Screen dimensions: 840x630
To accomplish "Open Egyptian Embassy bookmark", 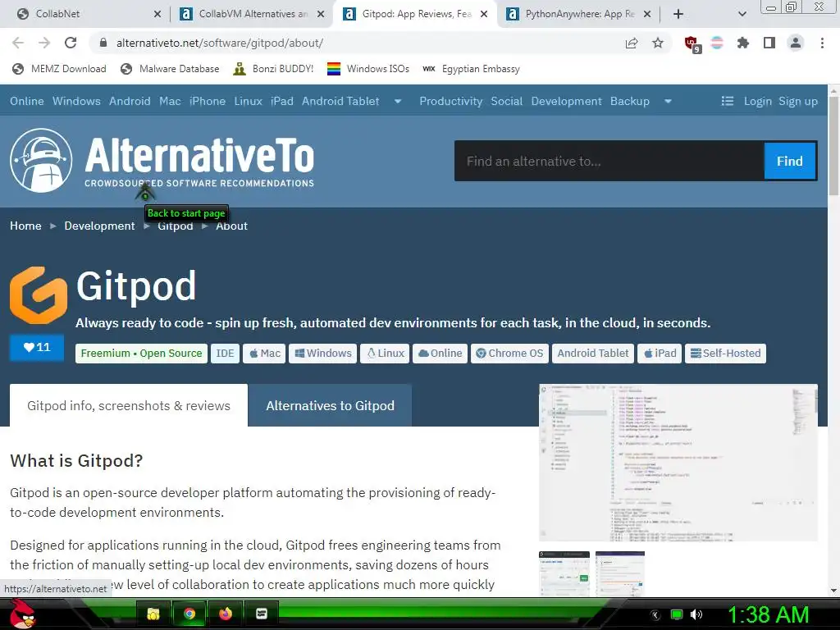I will pyautogui.click(x=472, y=69).
